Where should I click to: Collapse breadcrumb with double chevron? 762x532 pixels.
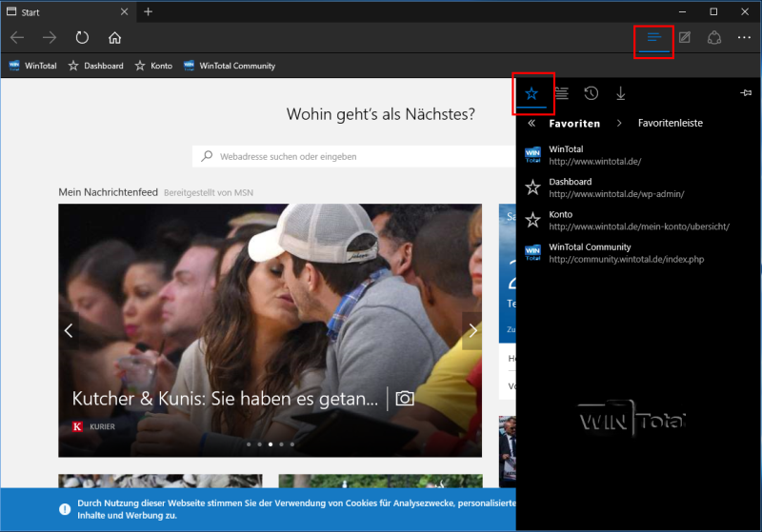[x=531, y=124]
